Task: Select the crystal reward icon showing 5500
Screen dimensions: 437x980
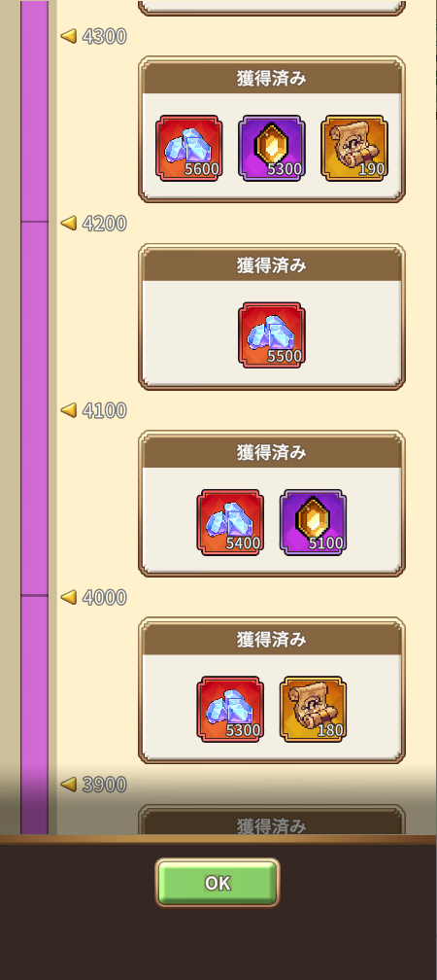Action: pyautogui.click(x=272, y=335)
